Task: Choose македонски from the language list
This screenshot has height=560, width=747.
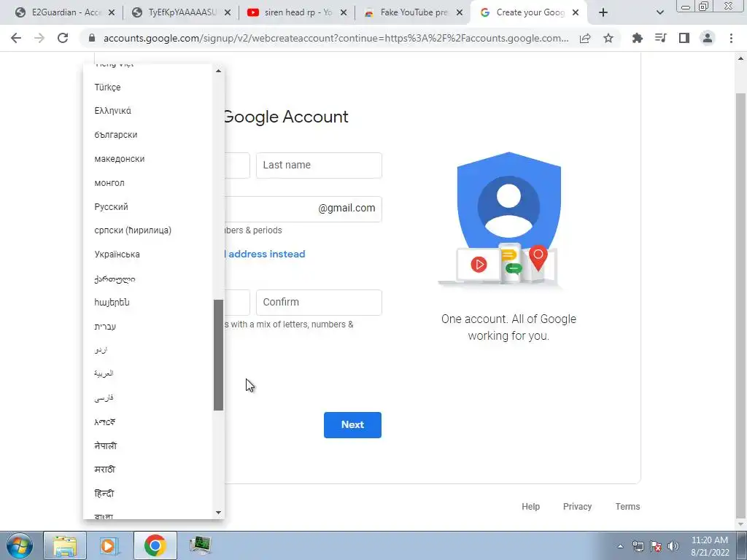Action: [147, 158]
